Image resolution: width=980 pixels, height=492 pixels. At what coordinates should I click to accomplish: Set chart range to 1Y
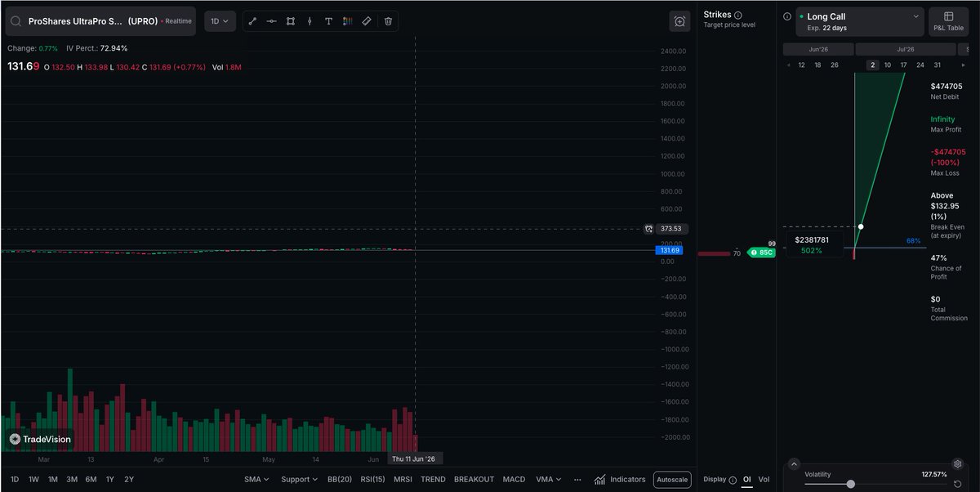coord(109,480)
